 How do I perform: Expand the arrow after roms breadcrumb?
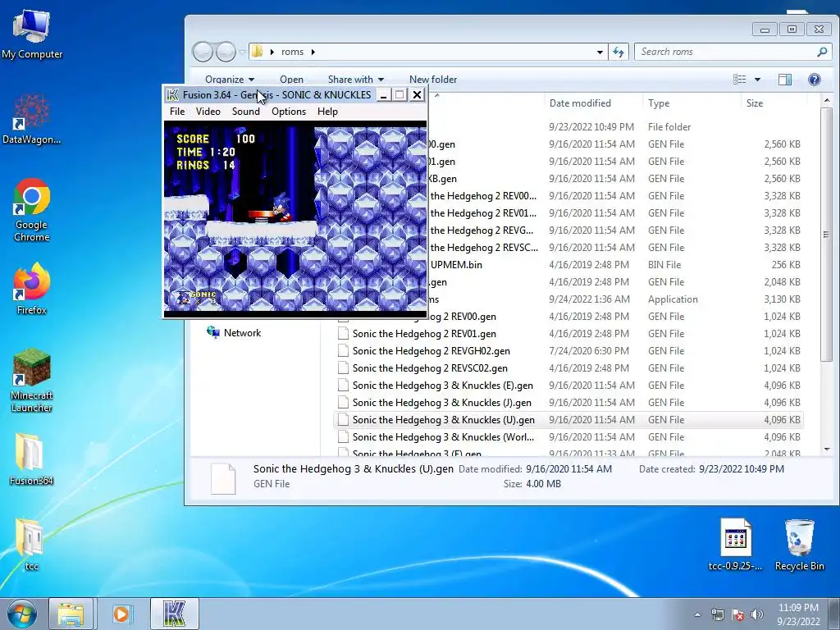click(x=313, y=52)
